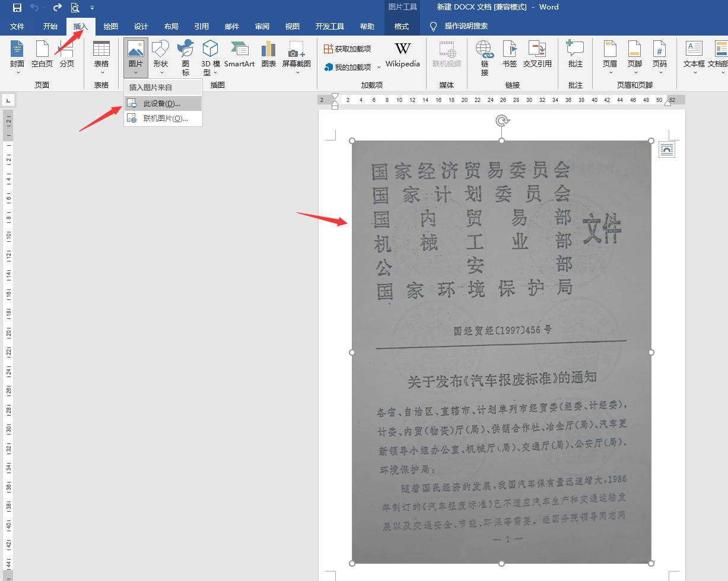This screenshot has height=581, width=728.
Task: Insert an icon with 图标 button
Action: coord(186,58)
